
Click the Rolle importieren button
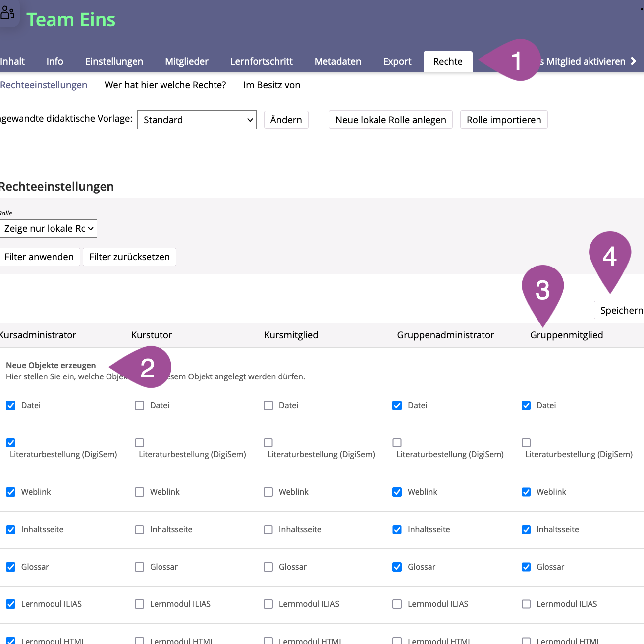tap(503, 120)
